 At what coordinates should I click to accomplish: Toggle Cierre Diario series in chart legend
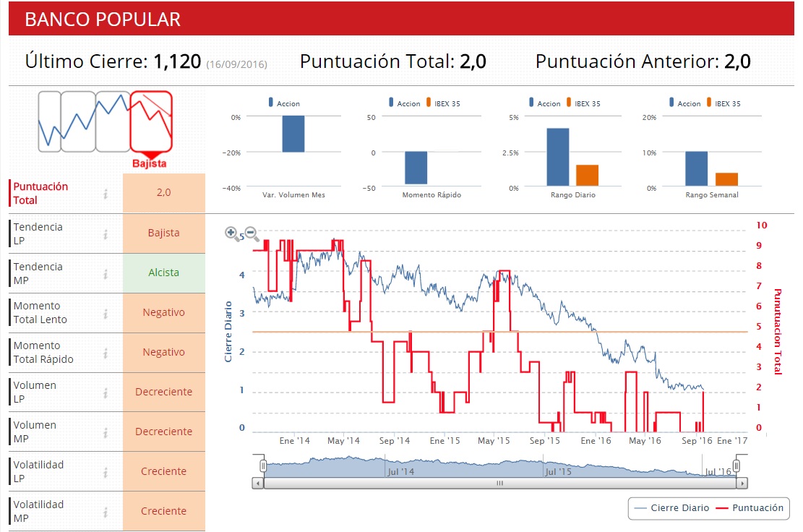(671, 508)
